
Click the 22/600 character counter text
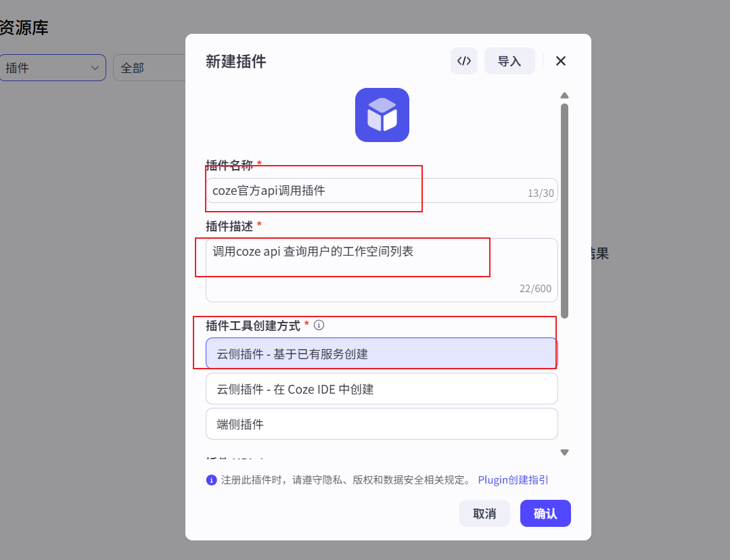tap(535, 289)
